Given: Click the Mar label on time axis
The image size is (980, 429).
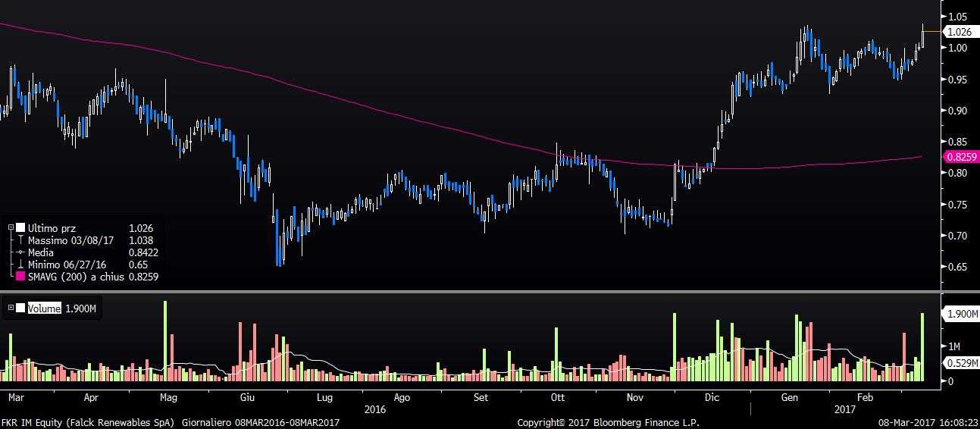Looking at the screenshot, I should point(17,397).
